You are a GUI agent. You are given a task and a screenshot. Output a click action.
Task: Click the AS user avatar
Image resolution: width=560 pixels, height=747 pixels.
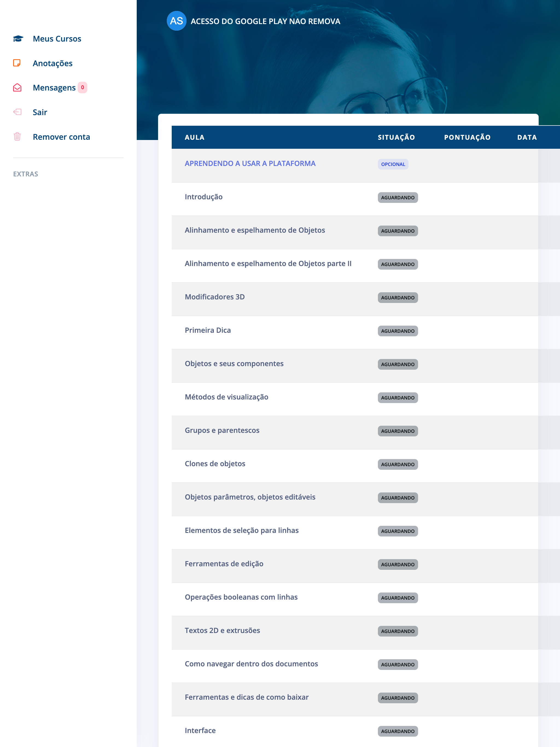pyautogui.click(x=176, y=21)
